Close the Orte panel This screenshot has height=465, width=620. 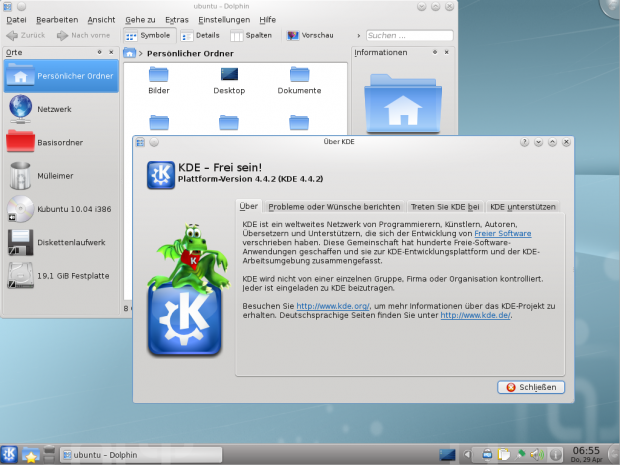112,52
